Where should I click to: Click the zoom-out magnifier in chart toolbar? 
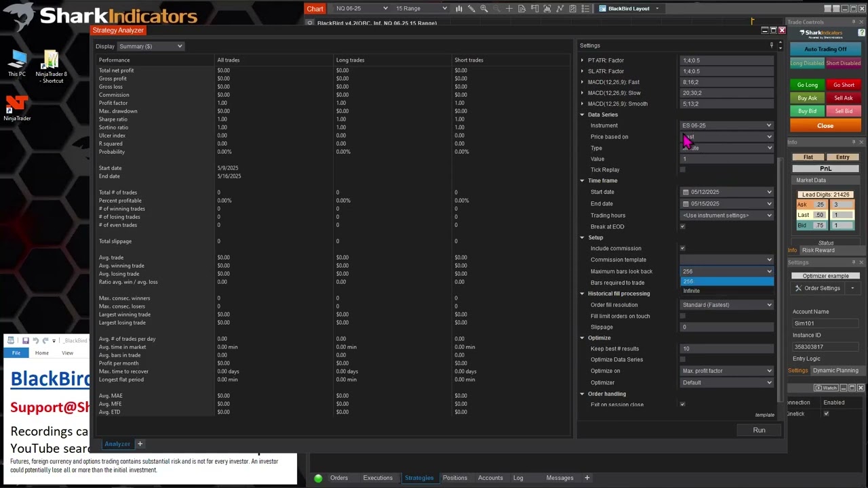click(496, 9)
